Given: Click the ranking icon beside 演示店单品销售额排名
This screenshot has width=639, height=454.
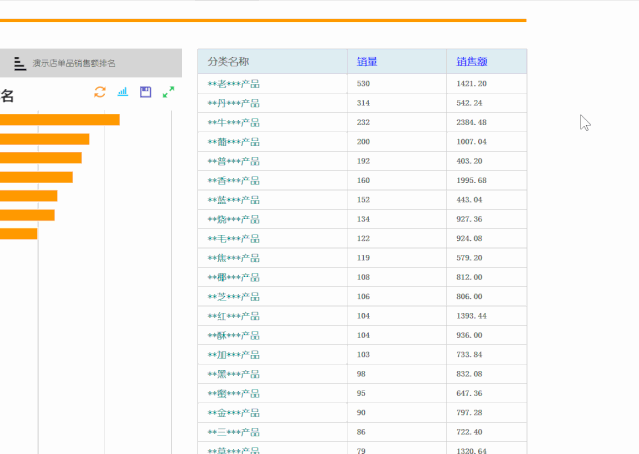Looking at the screenshot, I should (19, 63).
